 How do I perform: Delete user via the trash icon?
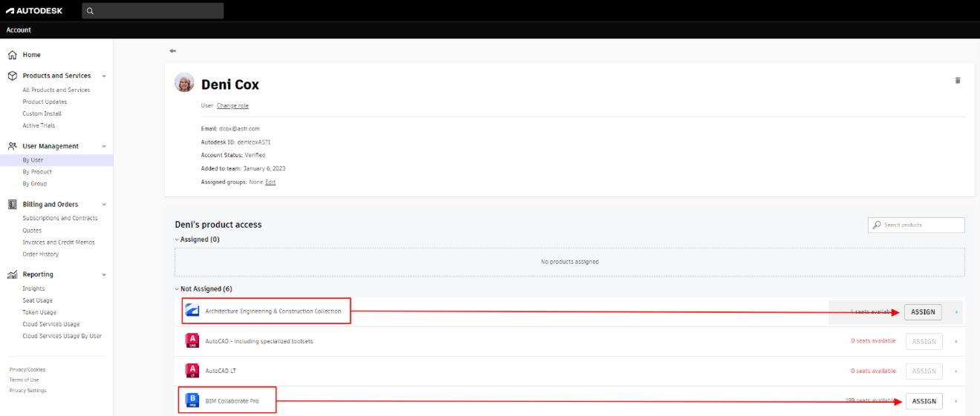[957, 80]
